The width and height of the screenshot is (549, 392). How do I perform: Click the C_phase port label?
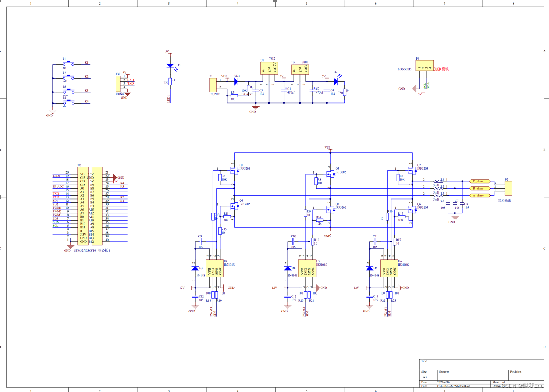coord(480,181)
